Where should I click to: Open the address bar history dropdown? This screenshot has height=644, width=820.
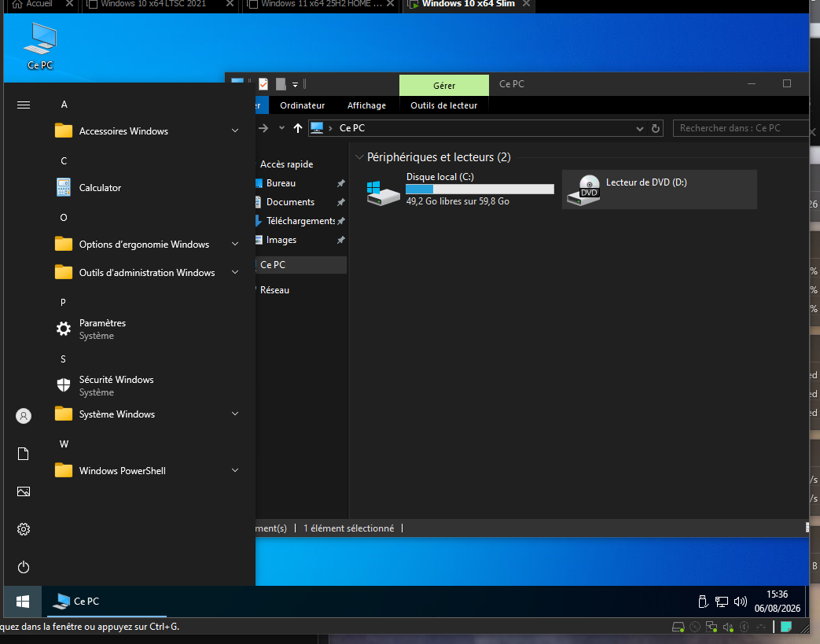coord(640,129)
